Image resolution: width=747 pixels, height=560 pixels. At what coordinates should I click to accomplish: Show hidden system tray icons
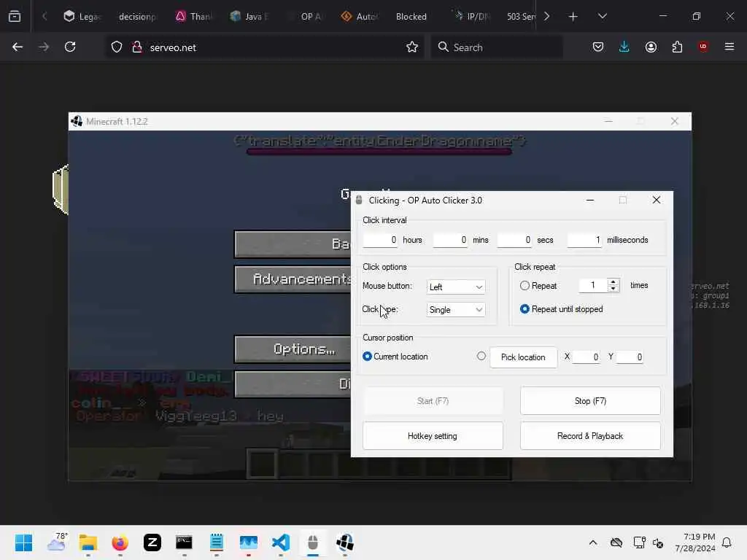[x=592, y=542]
